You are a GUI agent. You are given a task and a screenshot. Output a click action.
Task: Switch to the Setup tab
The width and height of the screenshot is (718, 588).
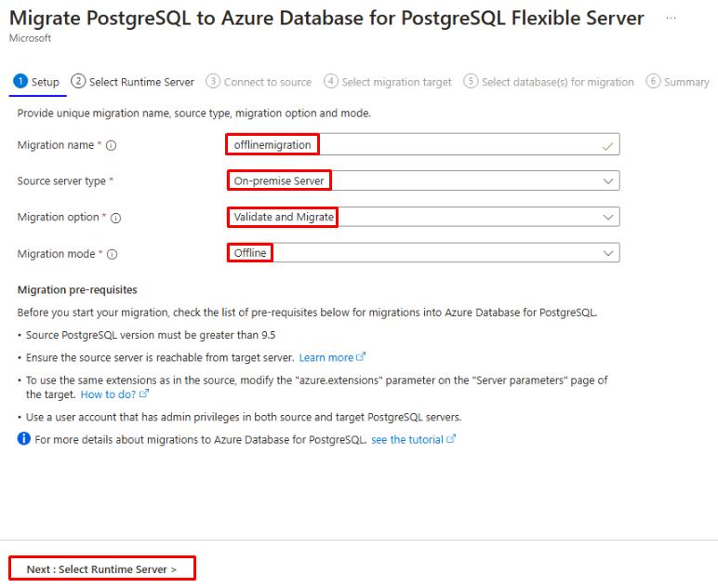37,83
